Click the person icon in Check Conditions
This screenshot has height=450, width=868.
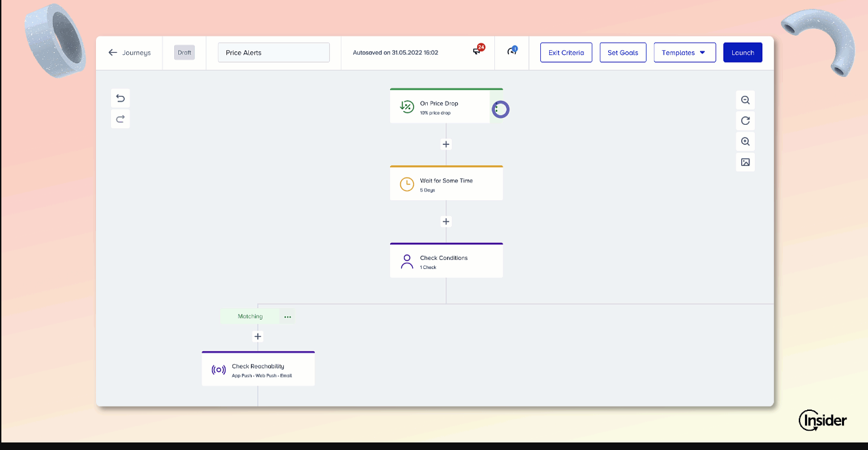407,261
